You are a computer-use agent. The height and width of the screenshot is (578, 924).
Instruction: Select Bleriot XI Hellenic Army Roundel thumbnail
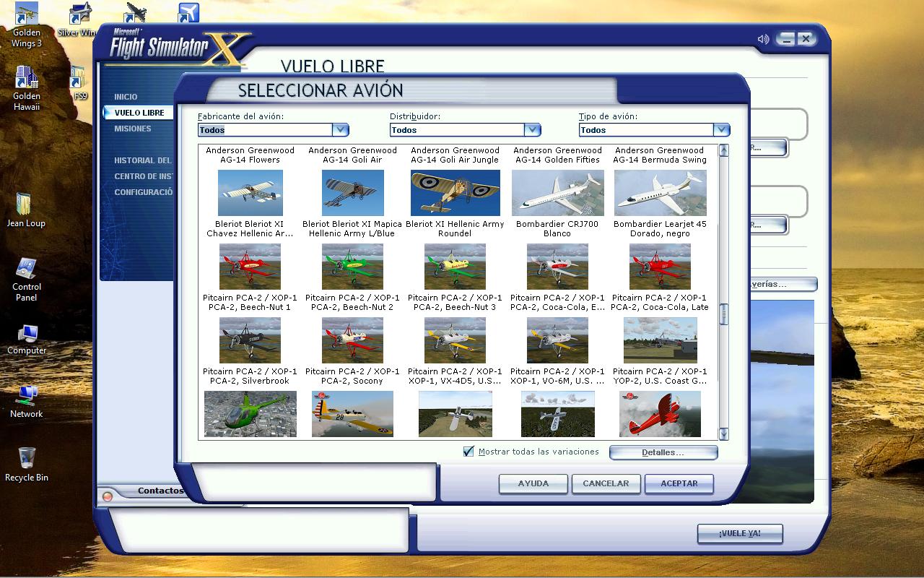(456, 193)
